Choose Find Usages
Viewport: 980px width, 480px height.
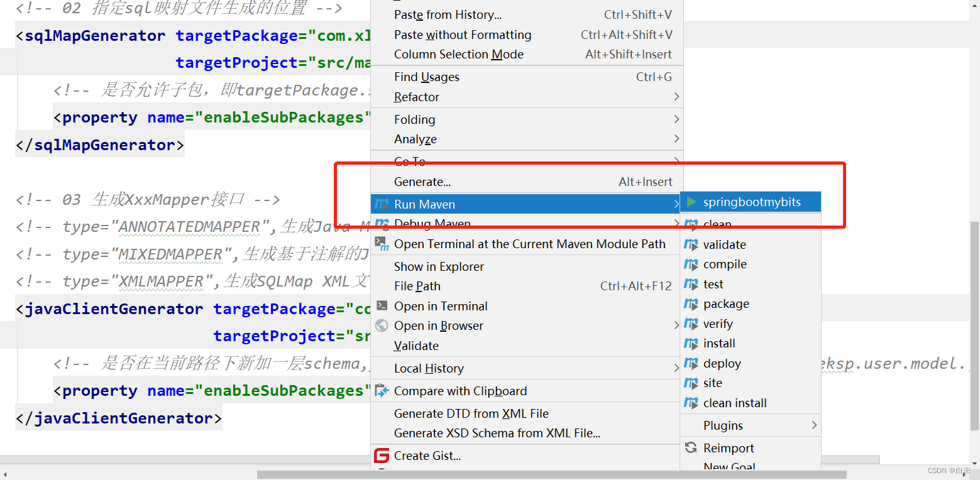point(426,77)
